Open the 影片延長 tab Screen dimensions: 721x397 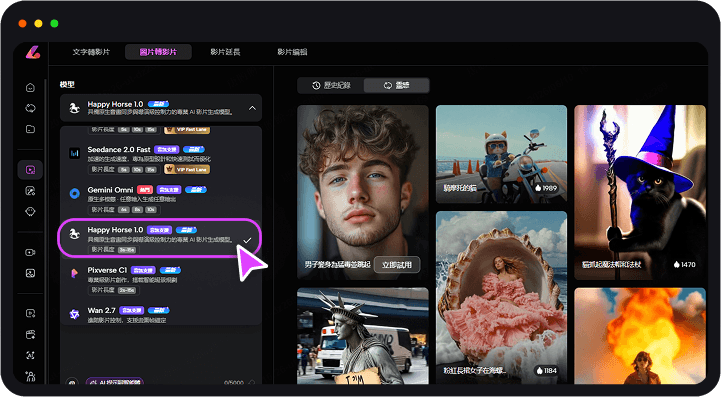(x=225, y=52)
